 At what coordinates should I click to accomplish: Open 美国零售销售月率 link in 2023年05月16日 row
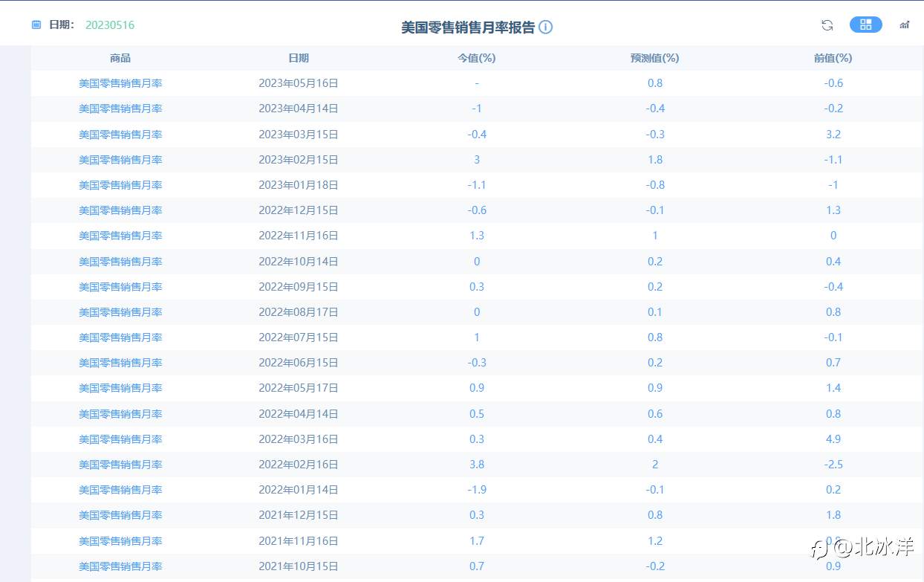click(x=120, y=83)
